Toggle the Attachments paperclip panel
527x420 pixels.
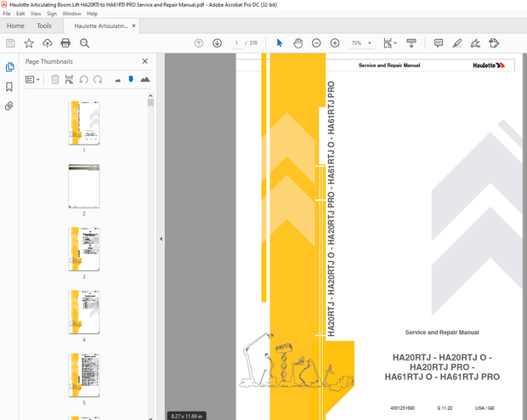9,106
